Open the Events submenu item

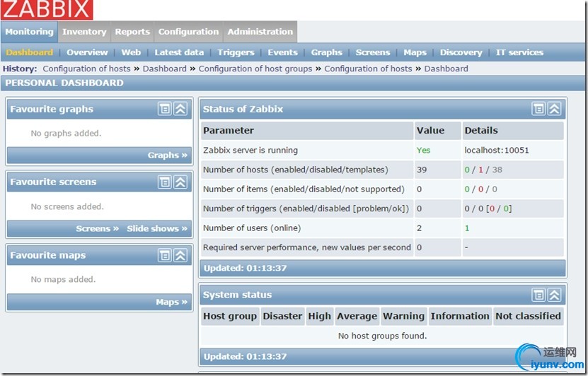282,52
